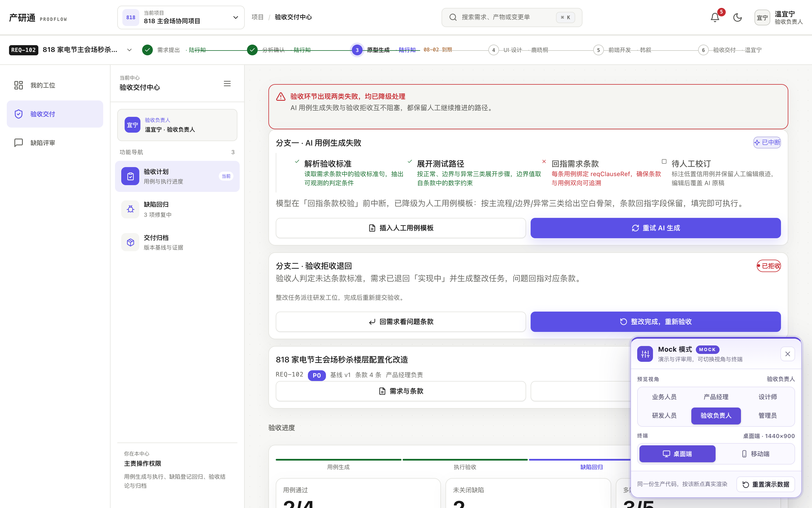Open 缺陷评审 in left sidebar
This screenshot has width=812, height=508.
click(55, 143)
